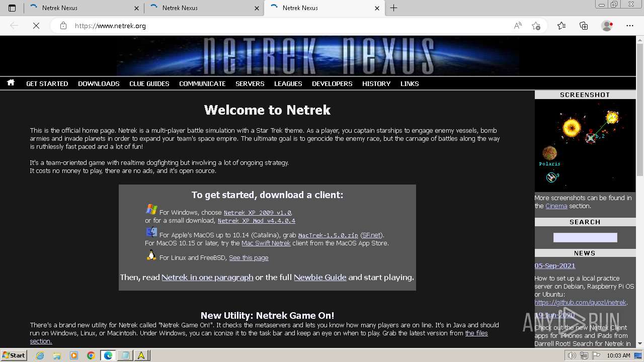Open File Explorer from taskbar
This screenshot has height=362, width=644.
pyautogui.click(x=57, y=355)
